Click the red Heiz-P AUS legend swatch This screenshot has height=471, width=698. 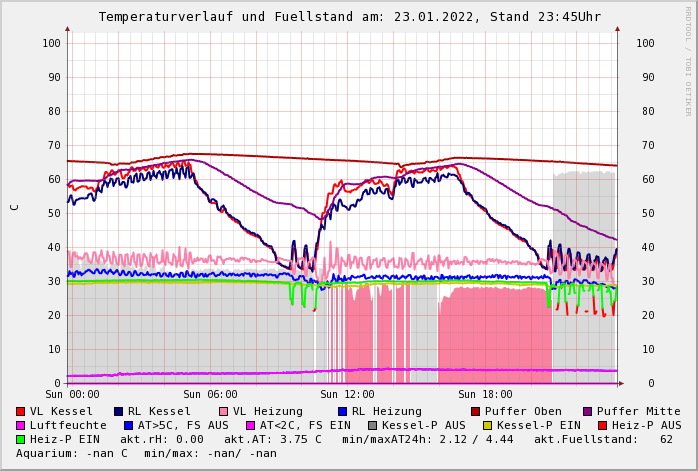602,426
